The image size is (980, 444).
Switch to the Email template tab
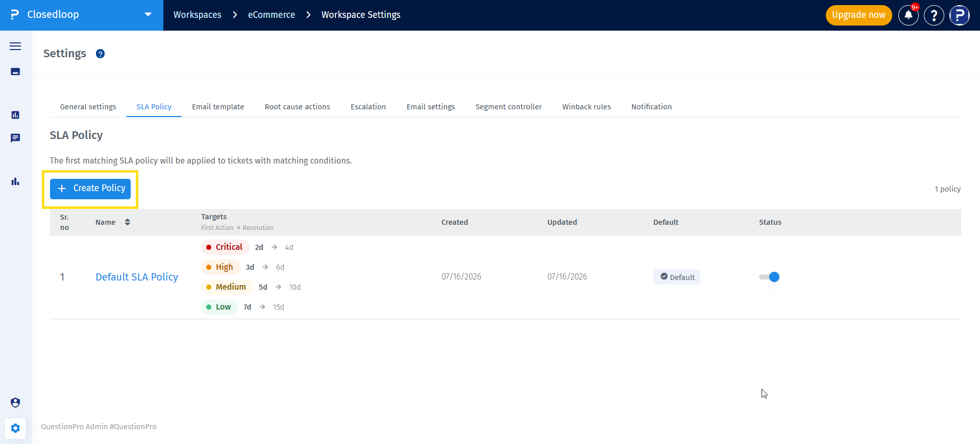click(218, 107)
